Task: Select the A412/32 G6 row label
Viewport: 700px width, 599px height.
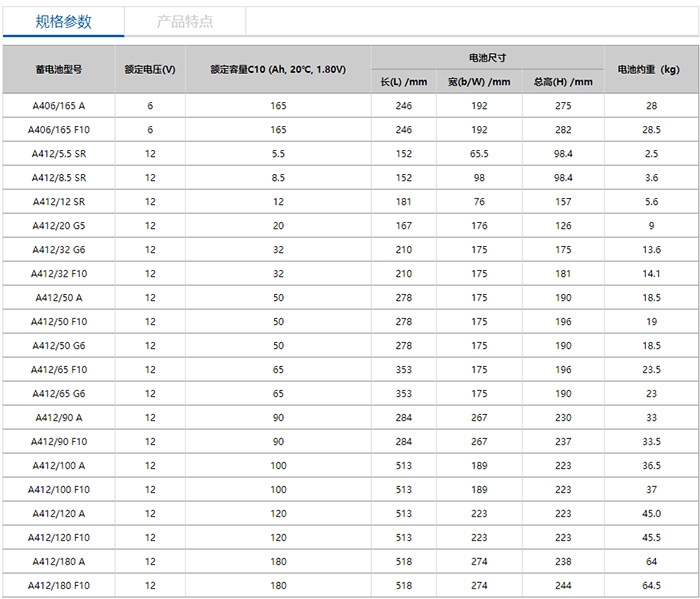Action: pyautogui.click(x=58, y=249)
